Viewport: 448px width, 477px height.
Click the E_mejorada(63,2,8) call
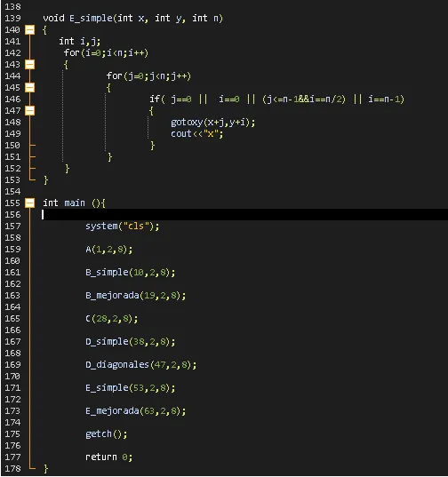point(136,411)
